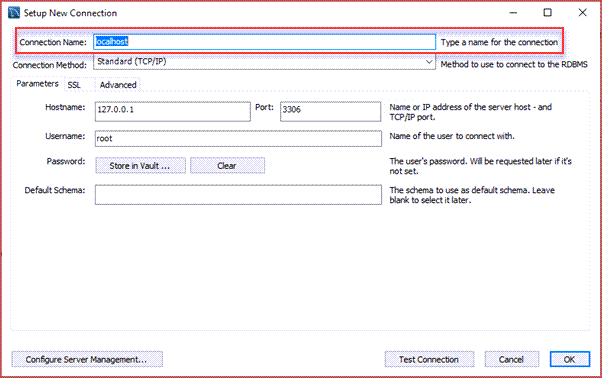Open Configure Server Management
This screenshot has width=602, height=378.
(87, 359)
